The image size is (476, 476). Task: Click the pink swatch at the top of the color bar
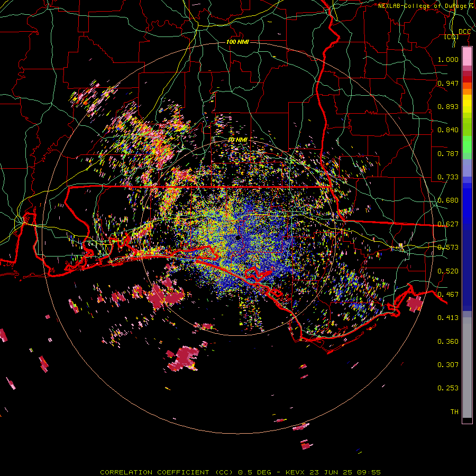point(467,57)
